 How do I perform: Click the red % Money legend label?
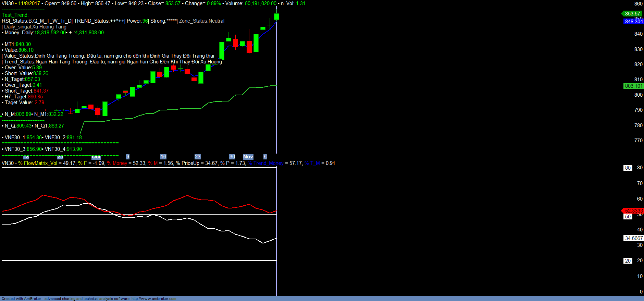pos(117,163)
